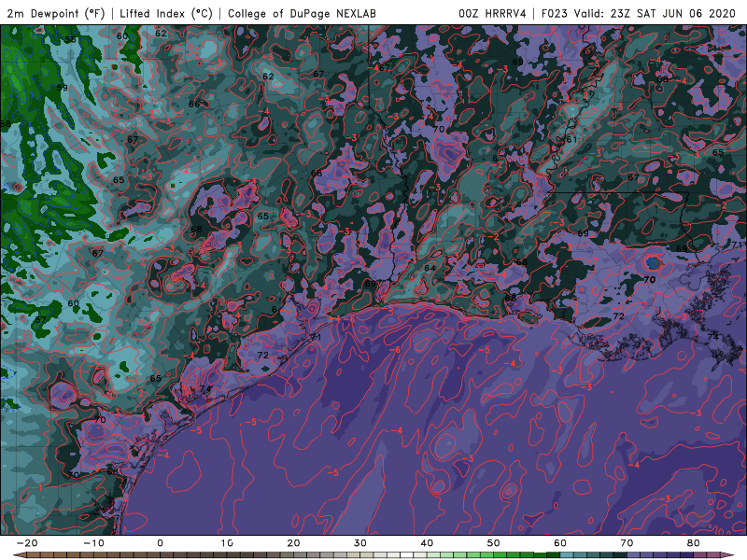Click the 80 label on the color scale
Viewport: 747px width, 560px height.
click(694, 543)
